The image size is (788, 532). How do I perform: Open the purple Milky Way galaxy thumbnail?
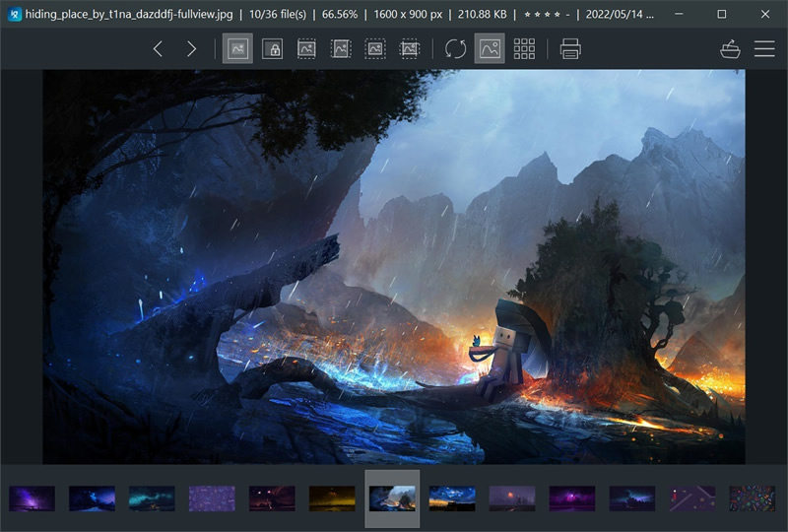tap(32, 499)
